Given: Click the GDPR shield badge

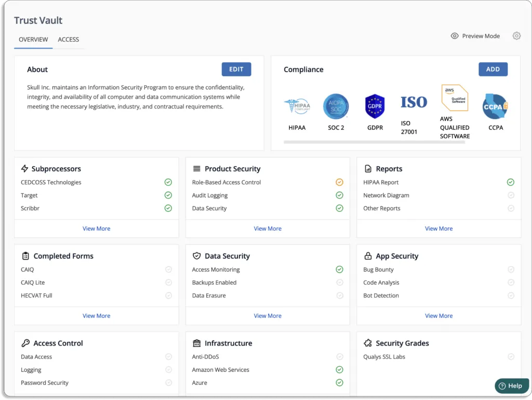Looking at the screenshot, I should pyautogui.click(x=375, y=106).
